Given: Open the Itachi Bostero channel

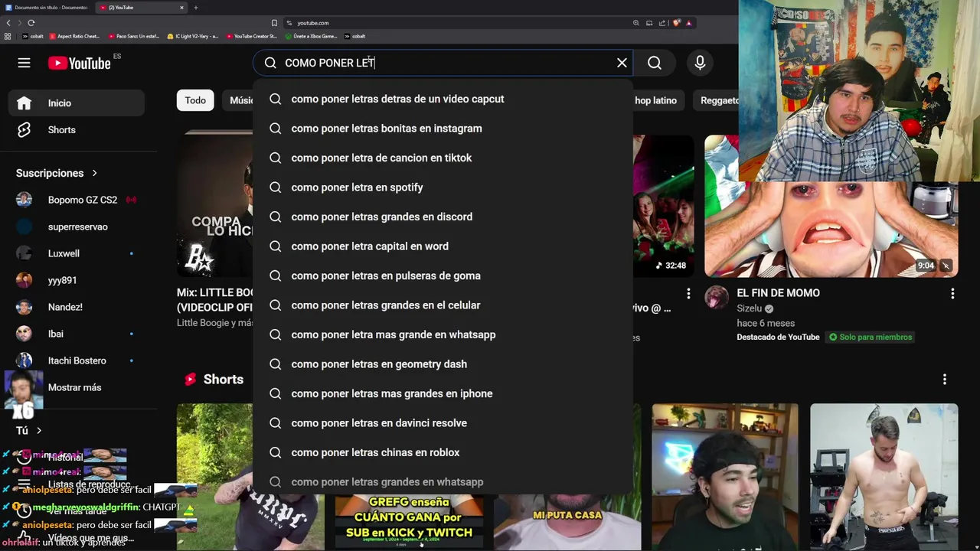Looking at the screenshot, I should 76,360.
